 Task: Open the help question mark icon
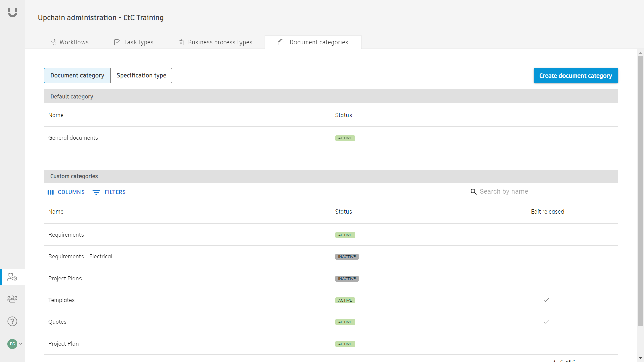[x=12, y=321]
